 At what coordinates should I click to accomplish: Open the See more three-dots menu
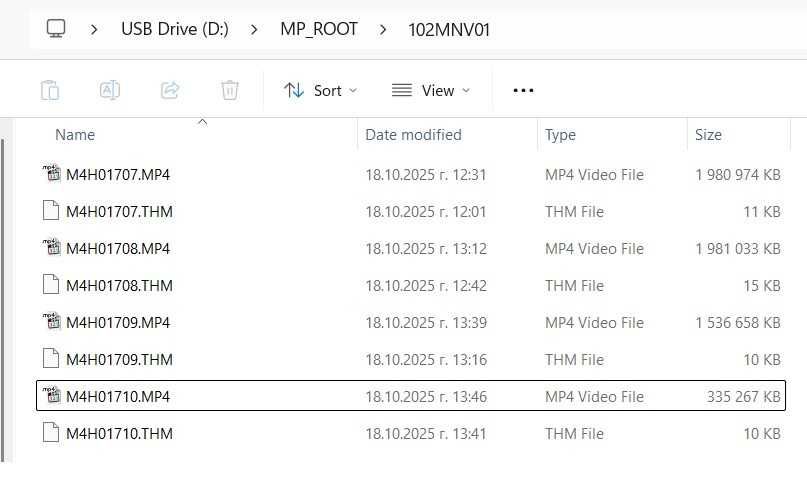coord(523,91)
